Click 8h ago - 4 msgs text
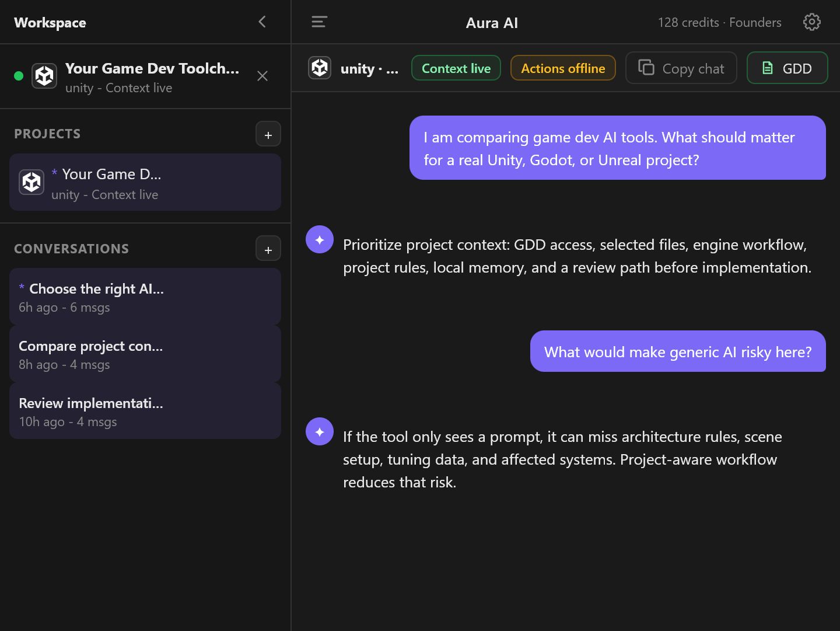Image resolution: width=840 pixels, height=631 pixels. coord(64,365)
